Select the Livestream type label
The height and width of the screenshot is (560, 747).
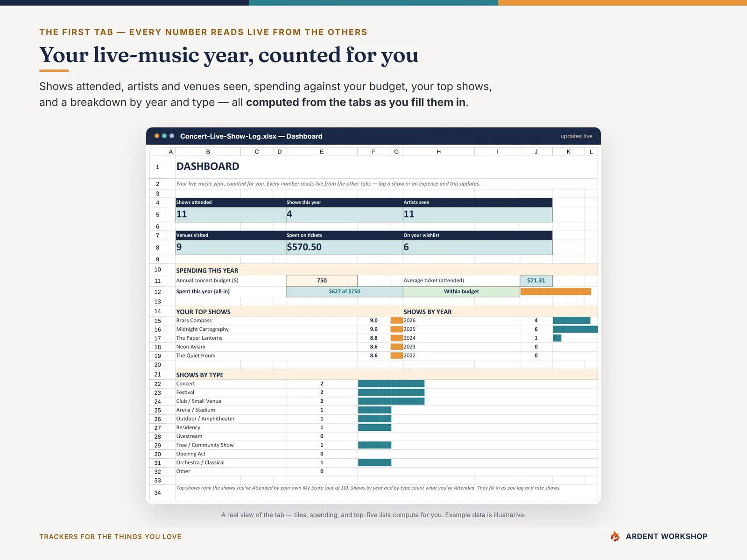point(189,436)
